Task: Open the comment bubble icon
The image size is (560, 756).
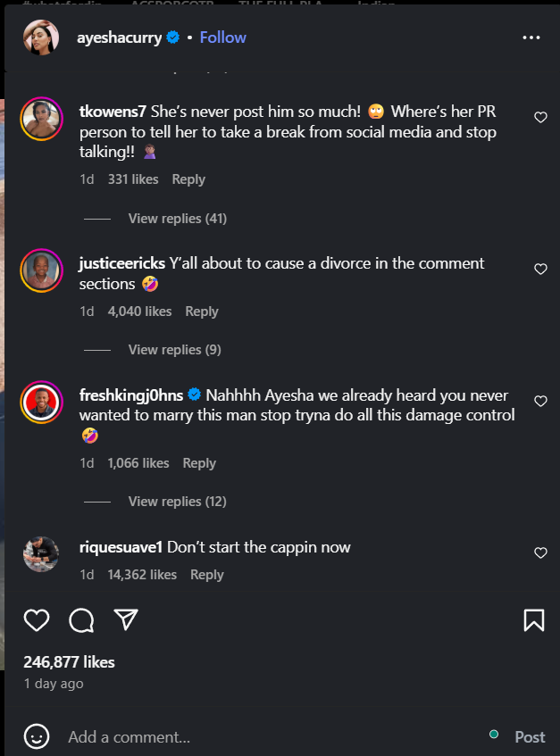Action: coord(81,620)
